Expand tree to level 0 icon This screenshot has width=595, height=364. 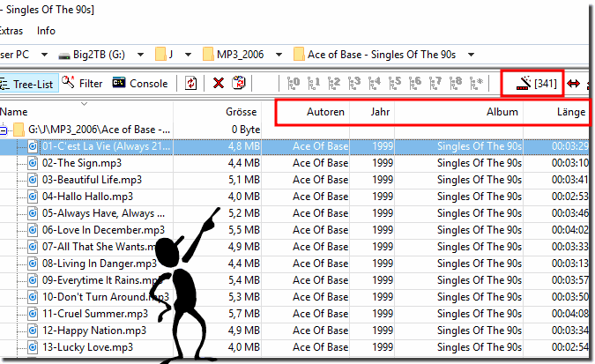click(294, 83)
